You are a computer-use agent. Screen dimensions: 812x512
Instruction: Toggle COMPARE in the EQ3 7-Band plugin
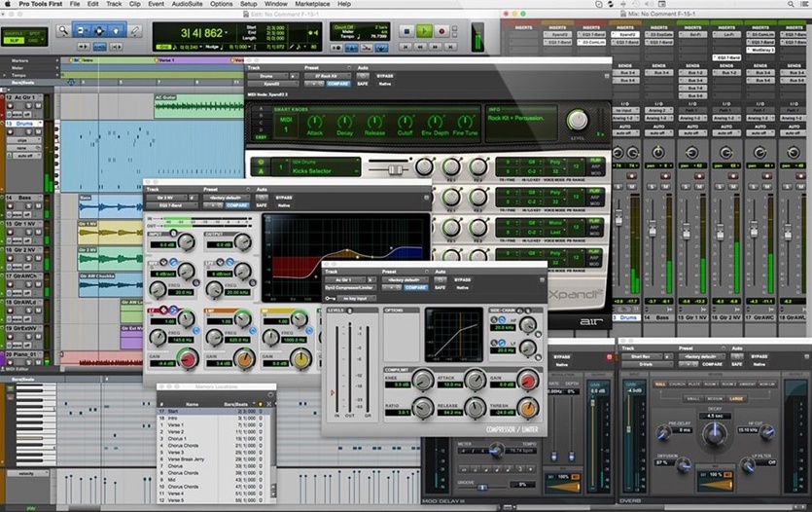(x=238, y=205)
